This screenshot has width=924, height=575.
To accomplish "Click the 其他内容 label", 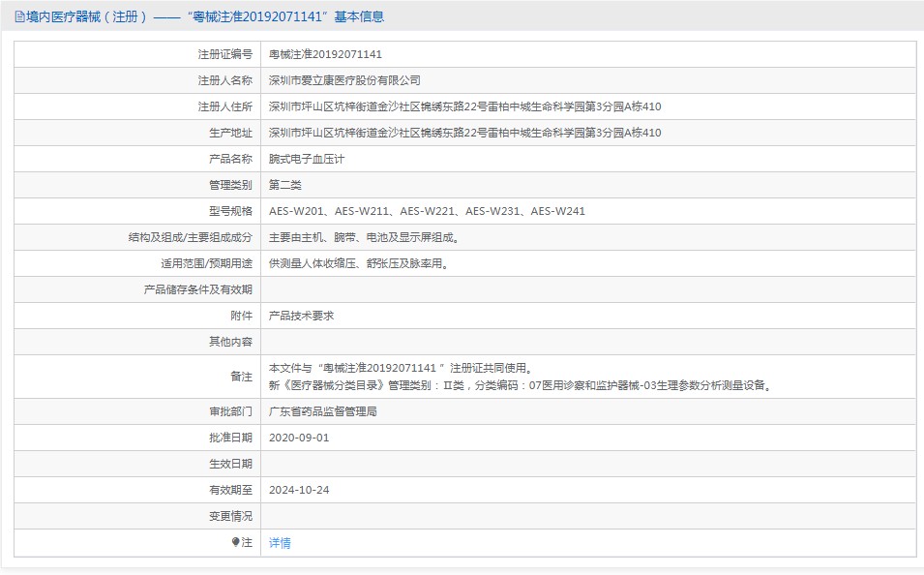I will click(230, 342).
